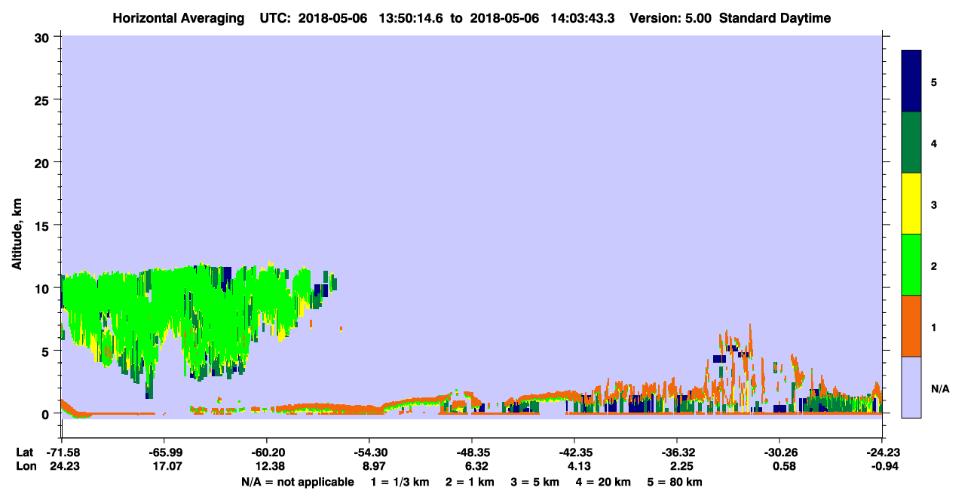Click the bright green colorbar segment labeled 2
The height and width of the screenshot is (503, 980).
pos(911,265)
